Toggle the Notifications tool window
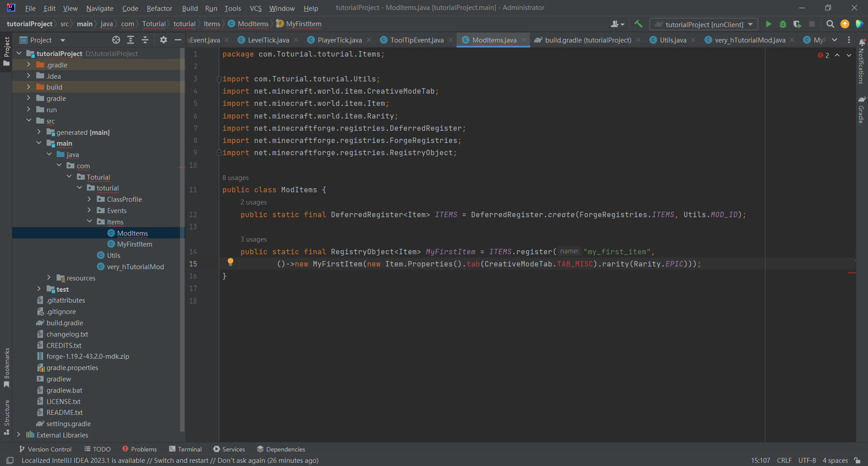 coord(862,63)
